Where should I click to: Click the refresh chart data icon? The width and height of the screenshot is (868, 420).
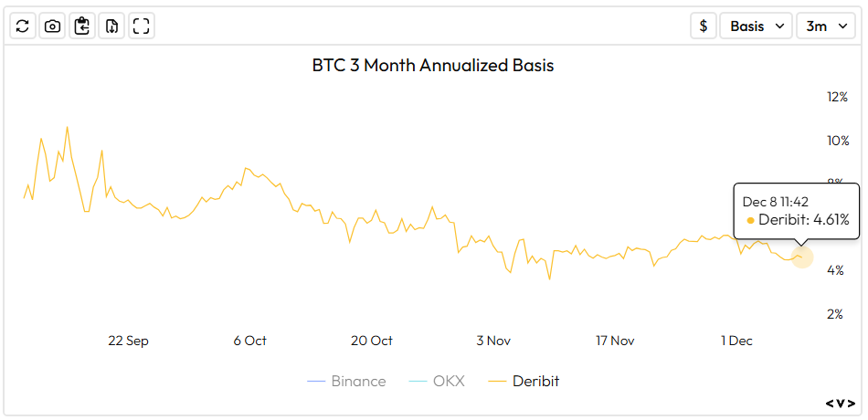(x=24, y=26)
